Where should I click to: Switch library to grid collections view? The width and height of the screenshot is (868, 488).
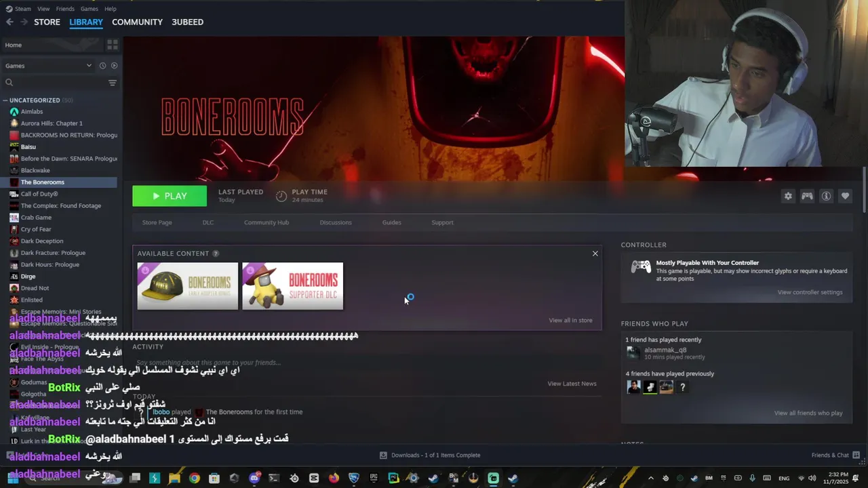112,45
